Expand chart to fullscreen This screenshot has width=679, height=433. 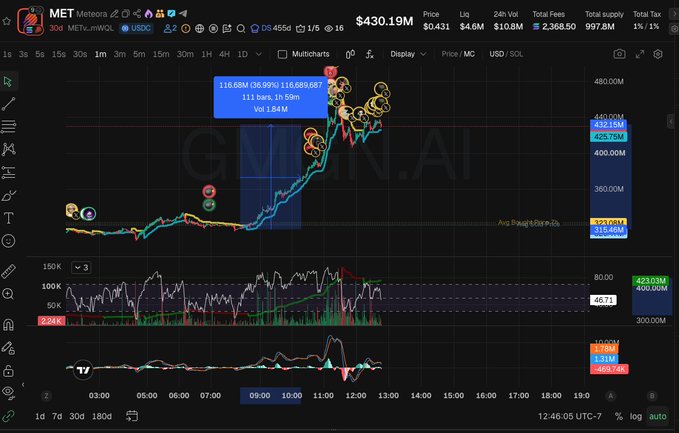[x=640, y=54]
